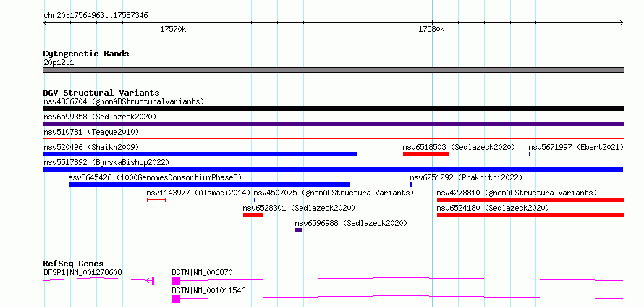
Task: Click the DGV Structural Variants track title
Action: point(101,93)
